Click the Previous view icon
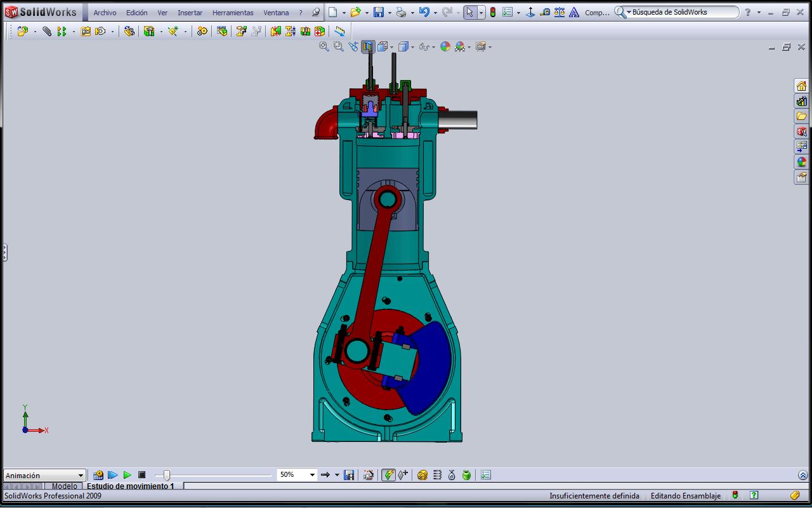This screenshot has height=508, width=812. tap(353, 46)
